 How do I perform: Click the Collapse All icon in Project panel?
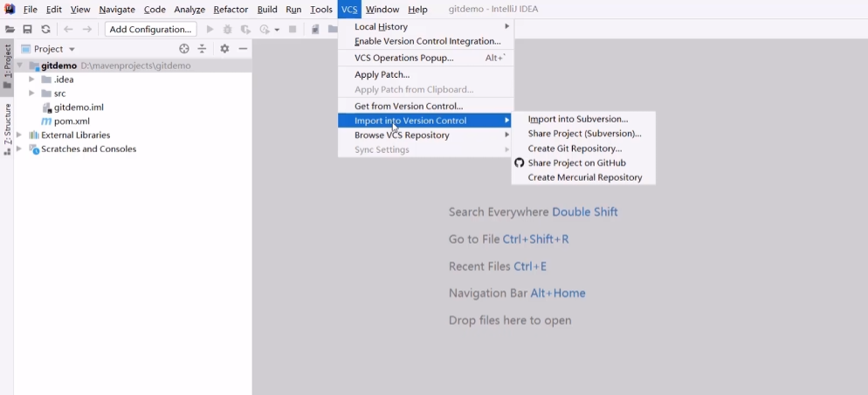(202, 49)
